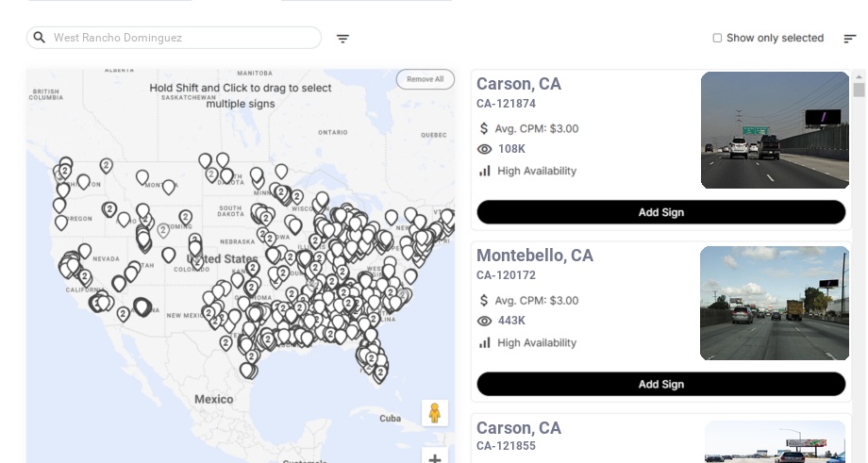Open the Carson CA-121855 listing title
The height and width of the screenshot is (463, 868).
(518, 428)
